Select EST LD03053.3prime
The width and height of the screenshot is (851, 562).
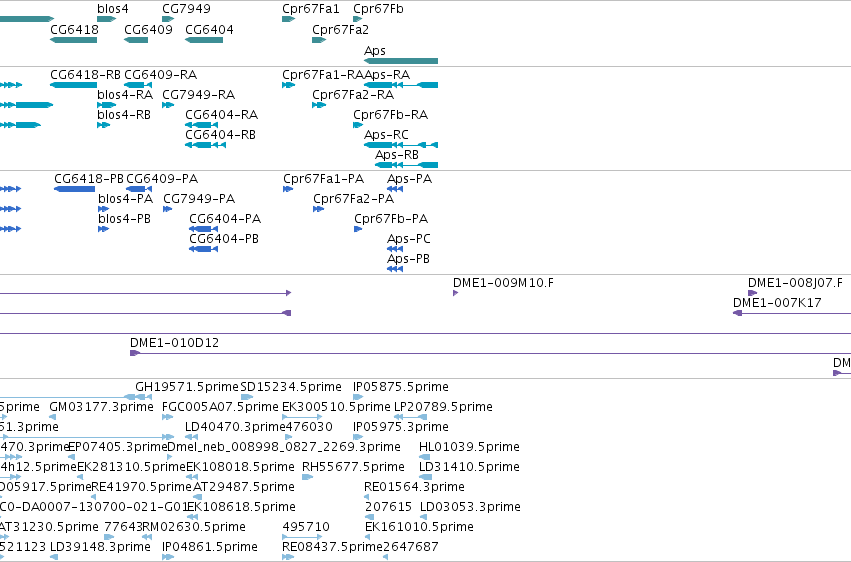click(470, 507)
